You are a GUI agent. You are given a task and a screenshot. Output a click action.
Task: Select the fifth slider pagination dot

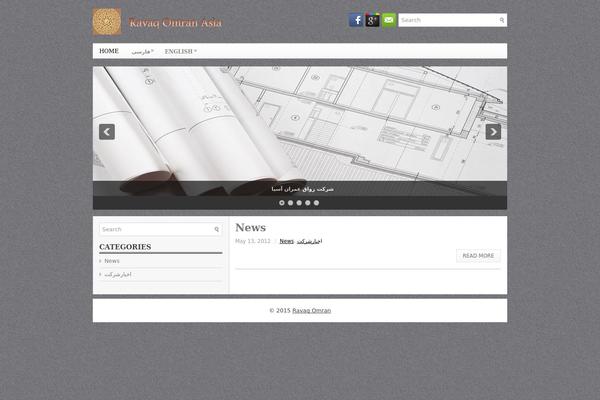[x=316, y=203]
